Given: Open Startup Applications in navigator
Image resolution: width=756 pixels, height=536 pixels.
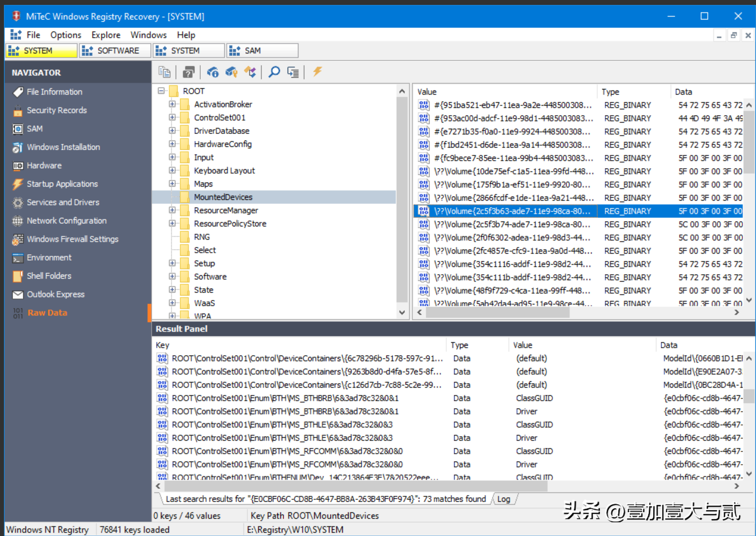Looking at the screenshot, I should coord(62,184).
